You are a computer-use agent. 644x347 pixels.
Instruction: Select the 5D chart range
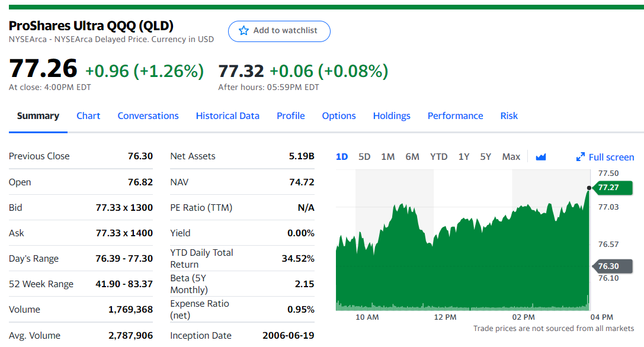point(364,157)
